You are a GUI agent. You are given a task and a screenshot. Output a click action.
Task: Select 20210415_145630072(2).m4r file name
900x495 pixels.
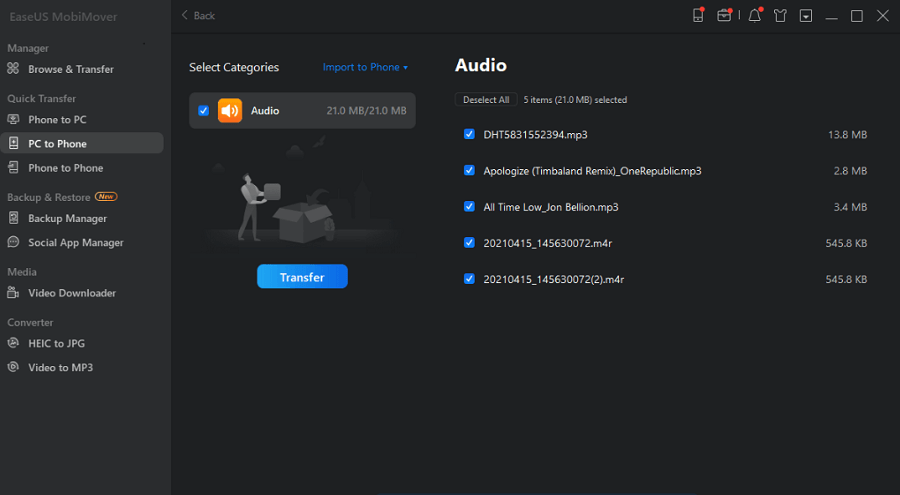[553, 280]
